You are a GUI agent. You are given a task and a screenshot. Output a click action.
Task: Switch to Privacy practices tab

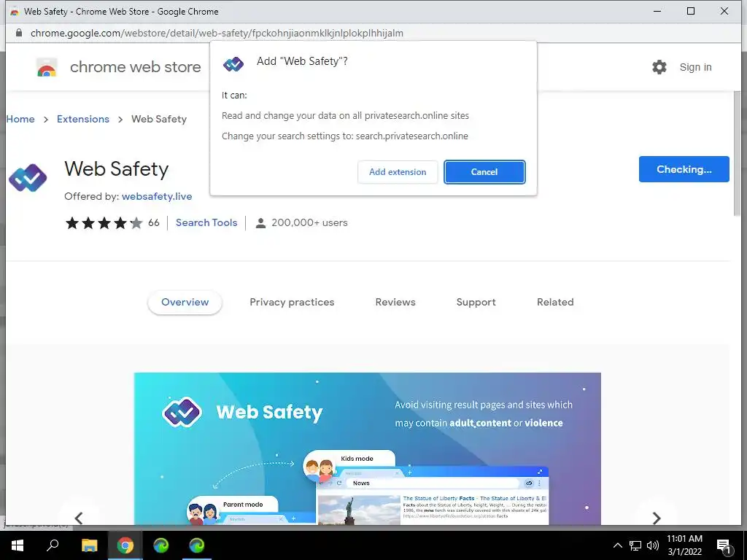[292, 302]
